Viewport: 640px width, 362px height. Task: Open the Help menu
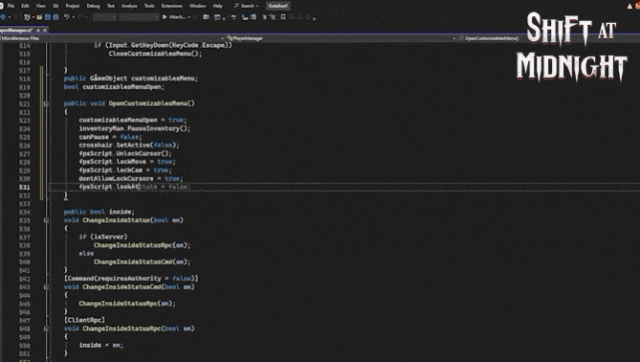(218, 6)
